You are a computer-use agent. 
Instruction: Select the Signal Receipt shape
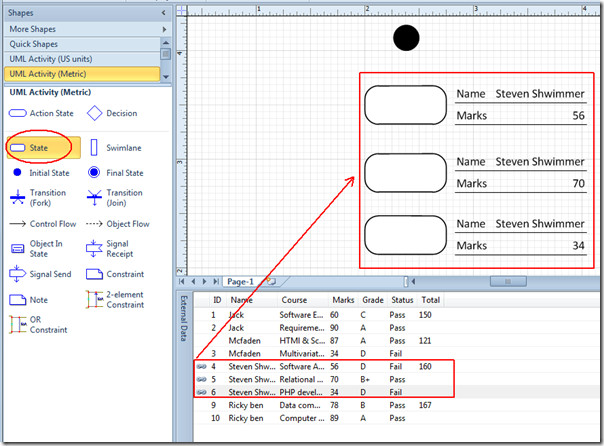(x=110, y=249)
